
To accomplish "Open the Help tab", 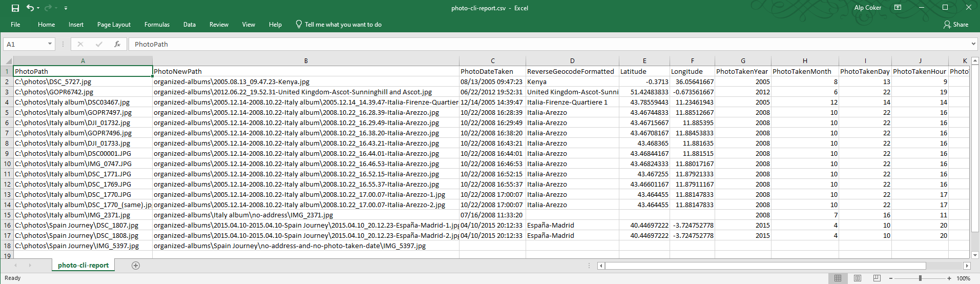I will 275,25.
